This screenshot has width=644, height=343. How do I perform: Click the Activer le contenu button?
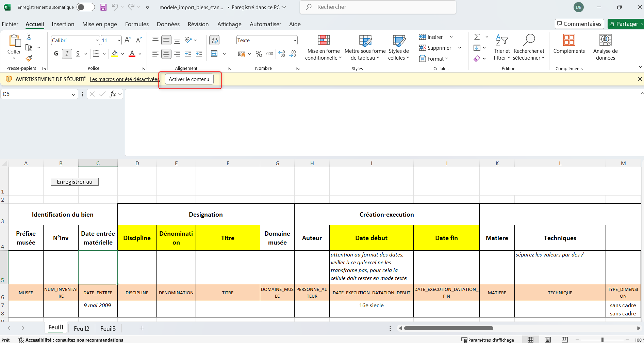pyautogui.click(x=189, y=79)
